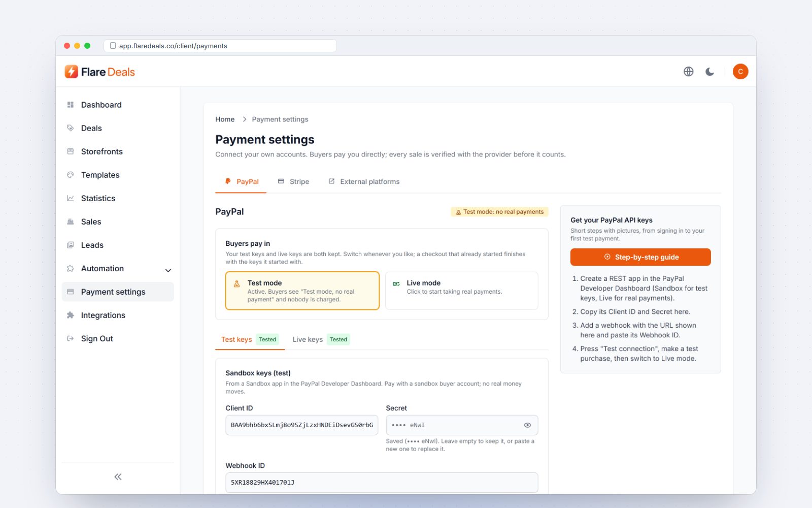Click the browser address bar
The height and width of the screenshot is (508, 812).
pyautogui.click(x=220, y=46)
